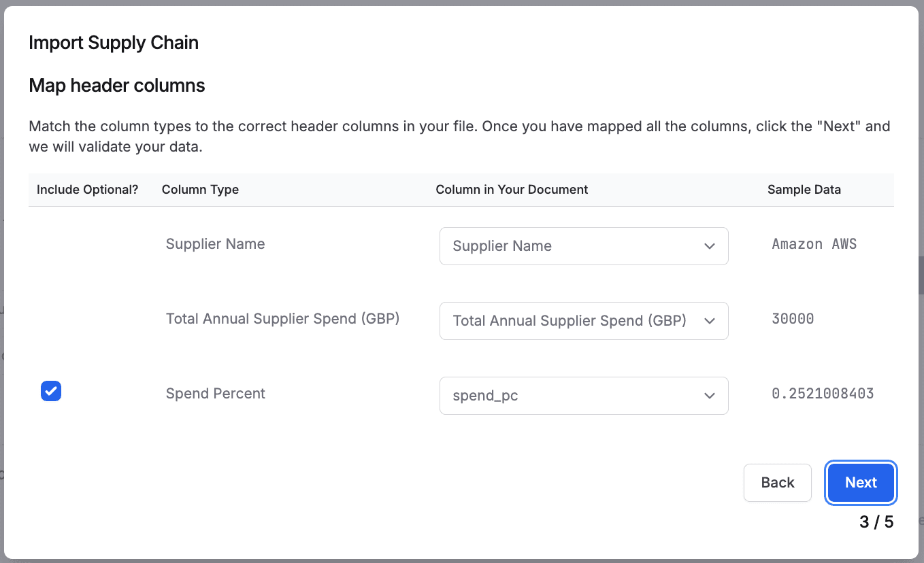Click the Spend Percent column type label
Image resolution: width=924 pixels, height=563 pixels.
pyautogui.click(x=215, y=394)
